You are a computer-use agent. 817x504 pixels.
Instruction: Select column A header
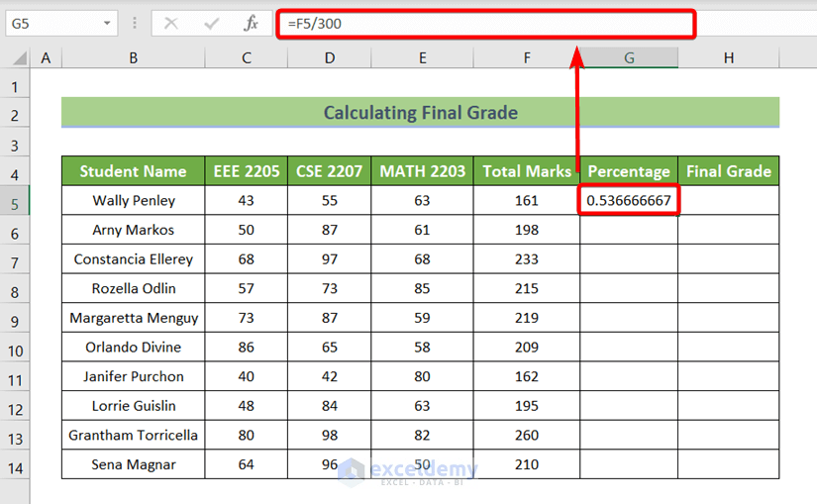click(46, 57)
